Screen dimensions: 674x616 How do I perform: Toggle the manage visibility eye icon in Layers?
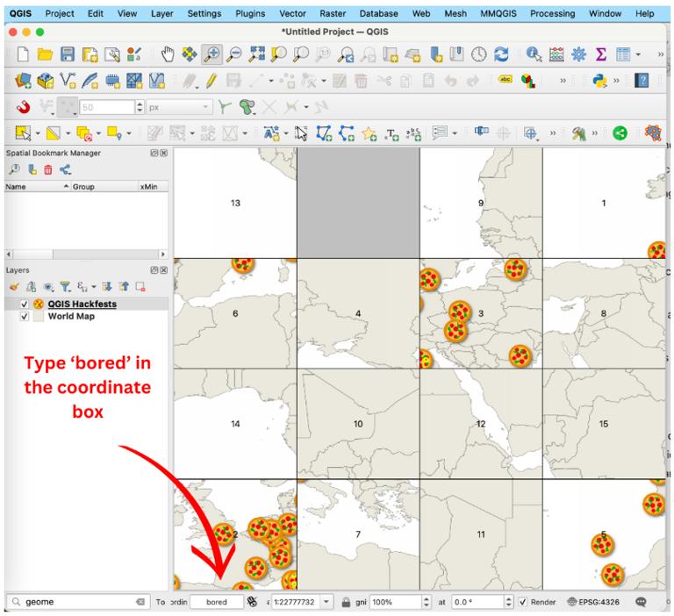tap(48, 287)
